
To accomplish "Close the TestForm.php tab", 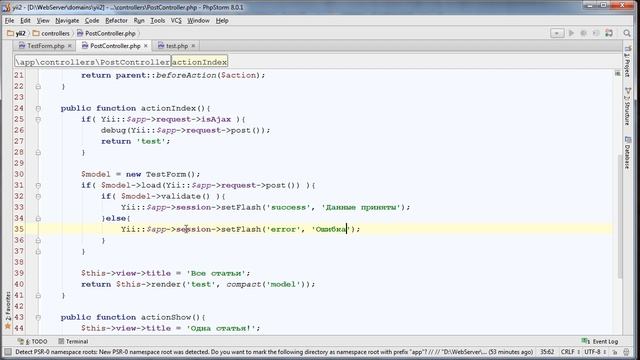I will [x=70, y=46].
